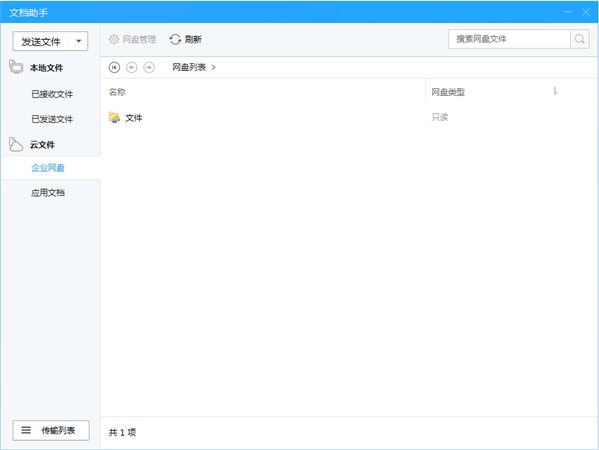Click the 本地文件 computer folder icon
Image resolution: width=599 pixels, height=450 pixels.
[x=16, y=67]
